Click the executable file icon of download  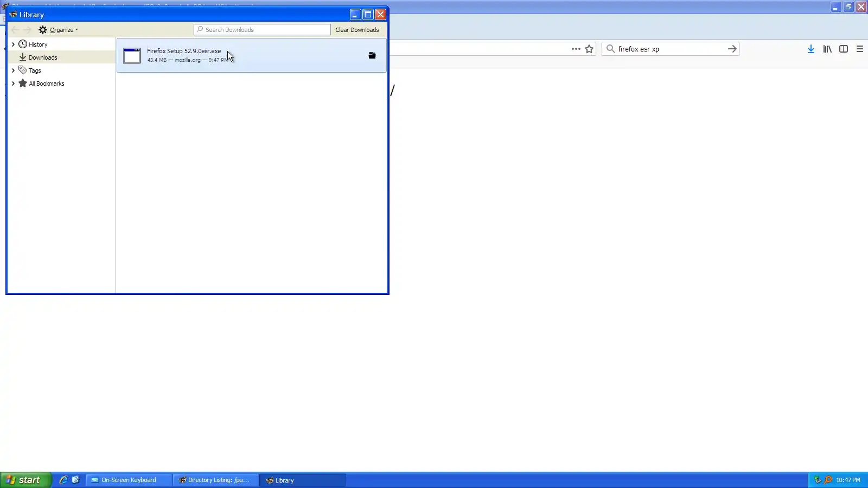[x=132, y=55]
